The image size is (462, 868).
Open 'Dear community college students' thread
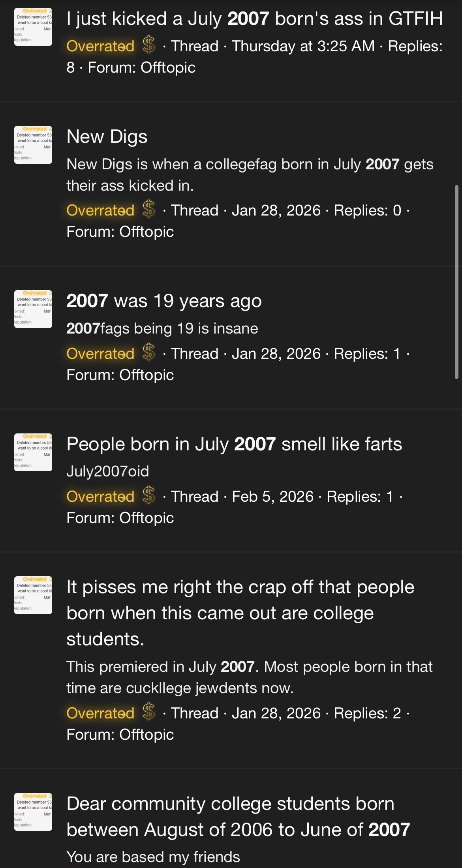[238, 817]
